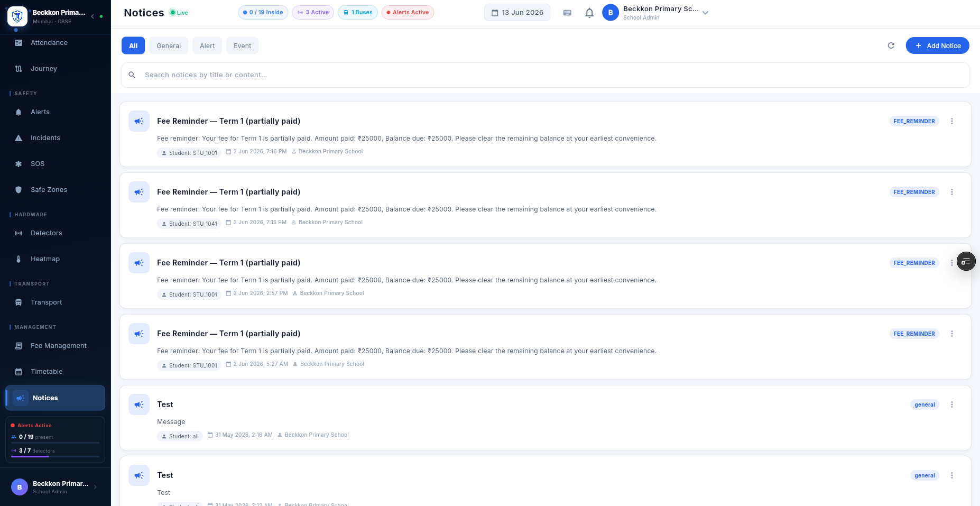Click the search magnifier icon
980x506 pixels.
point(132,75)
